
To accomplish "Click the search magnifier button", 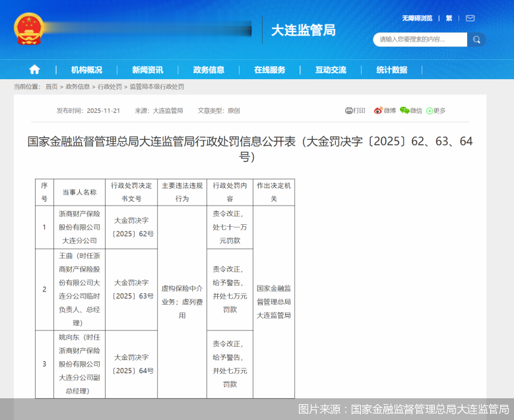I will tap(476, 40).
